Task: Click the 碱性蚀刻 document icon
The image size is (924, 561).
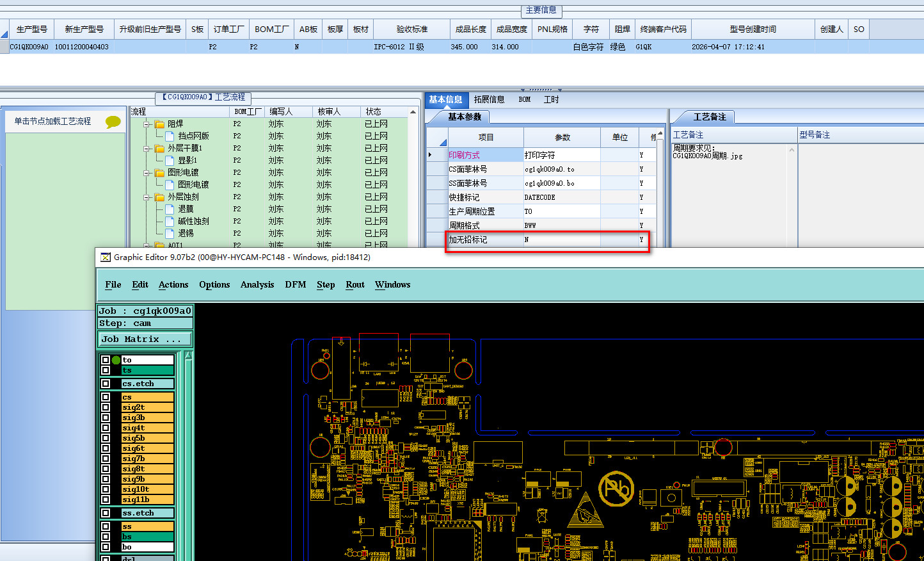Action: coord(170,222)
